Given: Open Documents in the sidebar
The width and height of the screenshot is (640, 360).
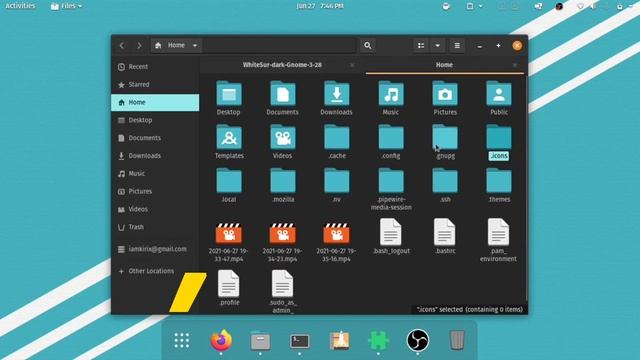Looking at the screenshot, I should [x=155, y=138].
